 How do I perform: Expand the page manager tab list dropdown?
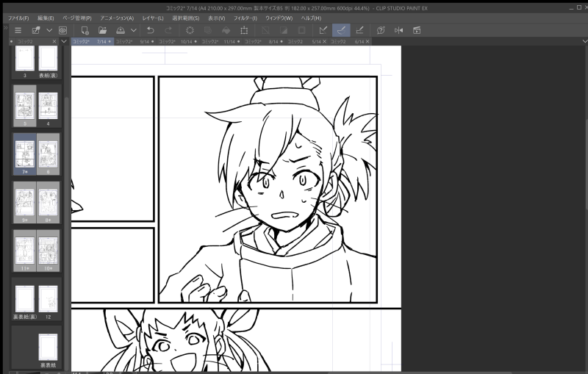(64, 42)
